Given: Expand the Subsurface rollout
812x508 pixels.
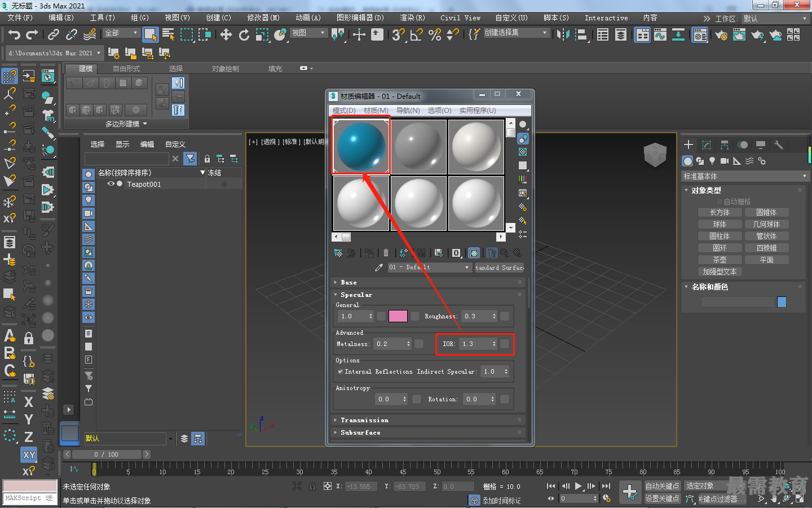Looking at the screenshot, I should pos(429,432).
